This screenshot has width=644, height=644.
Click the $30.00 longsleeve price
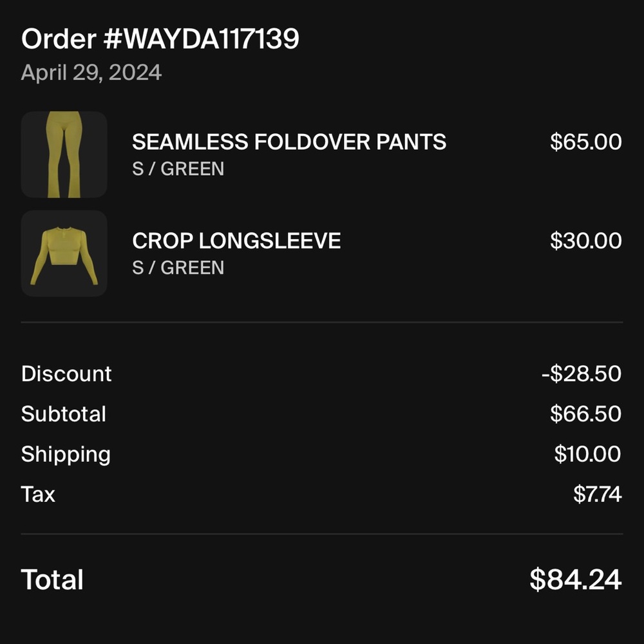[x=585, y=241]
